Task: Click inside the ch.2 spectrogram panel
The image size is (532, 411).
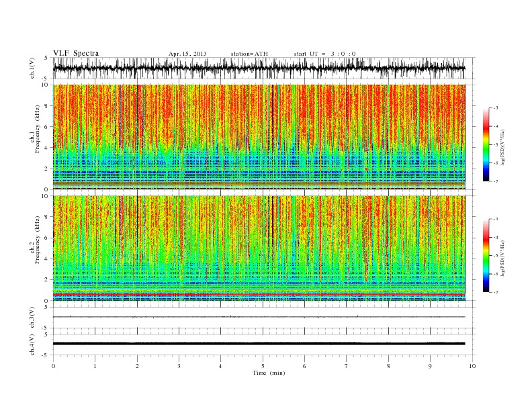Action: coord(264,248)
